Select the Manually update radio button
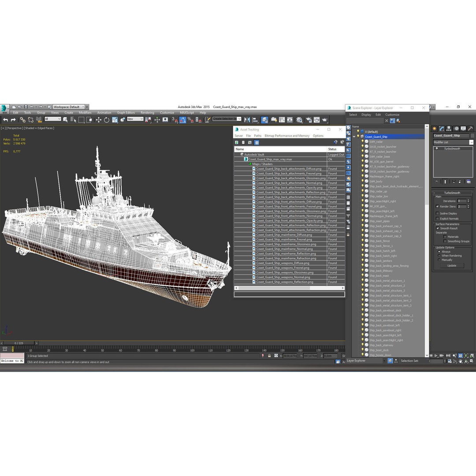Screen dimensions: 476x476 tap(439, 260)
